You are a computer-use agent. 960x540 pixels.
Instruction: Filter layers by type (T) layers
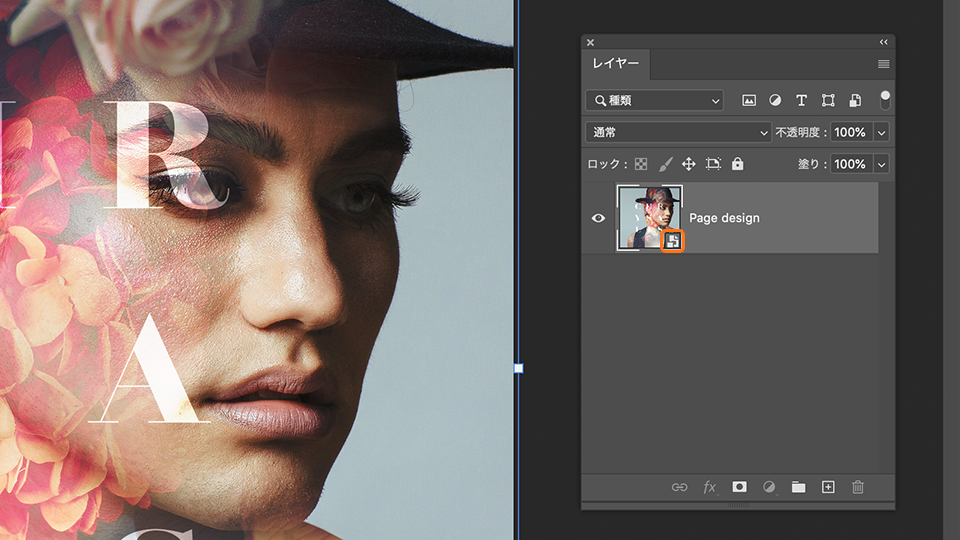click(x=801, y=100)
